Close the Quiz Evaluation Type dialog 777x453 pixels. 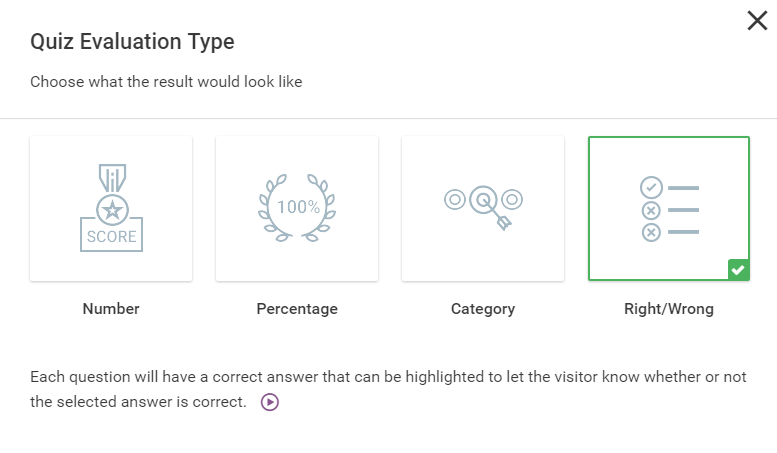757,21
